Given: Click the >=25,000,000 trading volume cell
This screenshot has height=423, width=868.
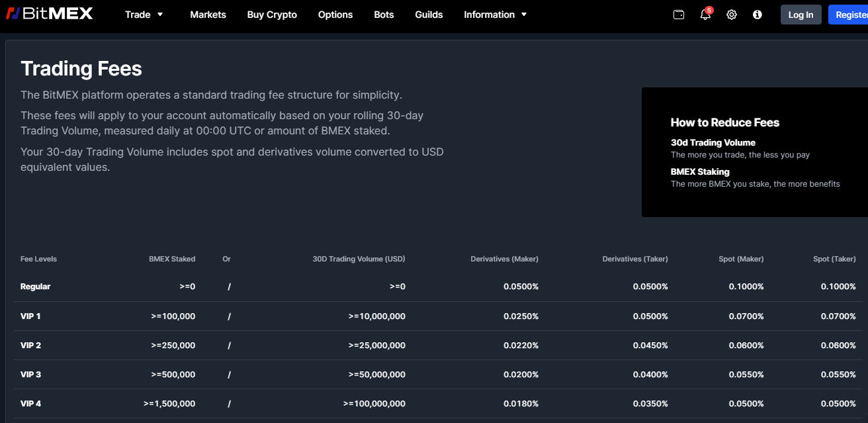Looking at the screenshot, I should [377, 346].
